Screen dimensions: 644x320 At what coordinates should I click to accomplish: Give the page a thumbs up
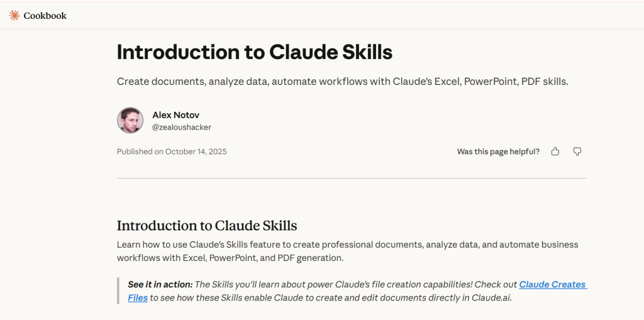555,152
